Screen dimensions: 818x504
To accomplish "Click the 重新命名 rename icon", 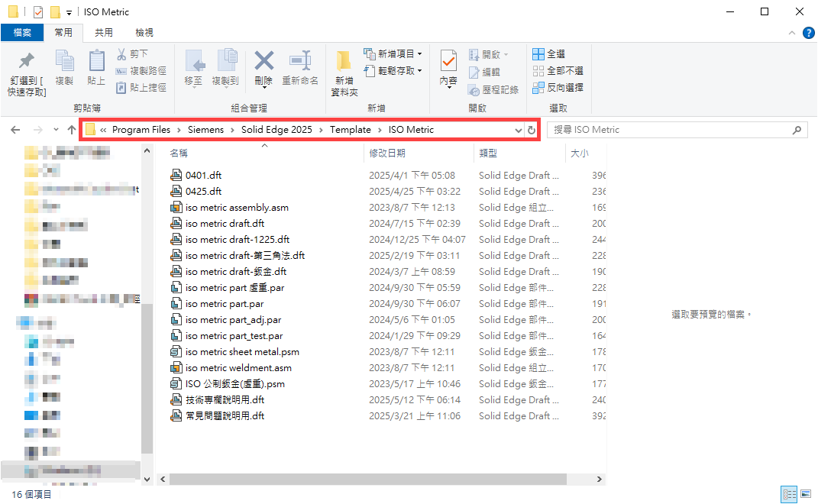I will pos(300,61).
